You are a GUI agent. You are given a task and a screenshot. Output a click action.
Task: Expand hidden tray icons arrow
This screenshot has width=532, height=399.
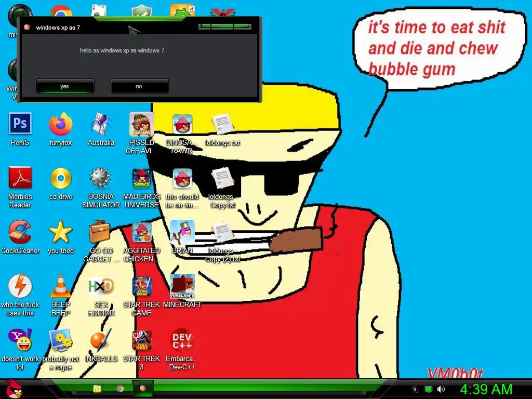point(415,390)
